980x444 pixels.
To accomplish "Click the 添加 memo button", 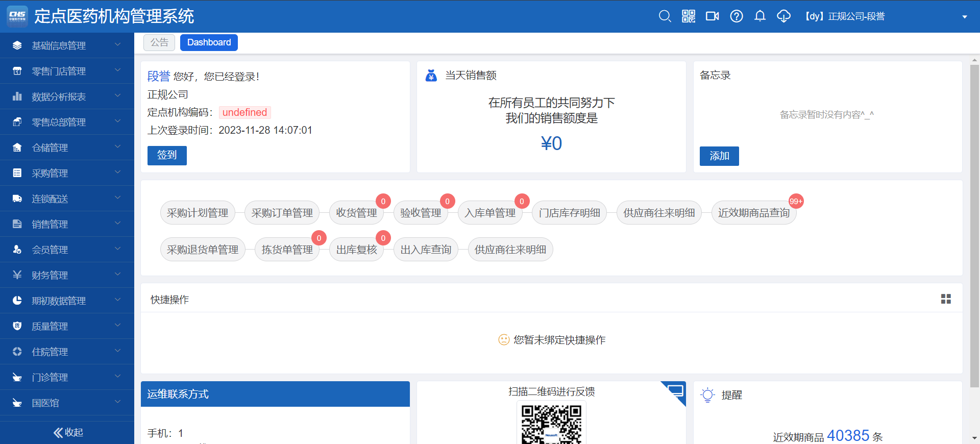I will click(x=719, y=156).
